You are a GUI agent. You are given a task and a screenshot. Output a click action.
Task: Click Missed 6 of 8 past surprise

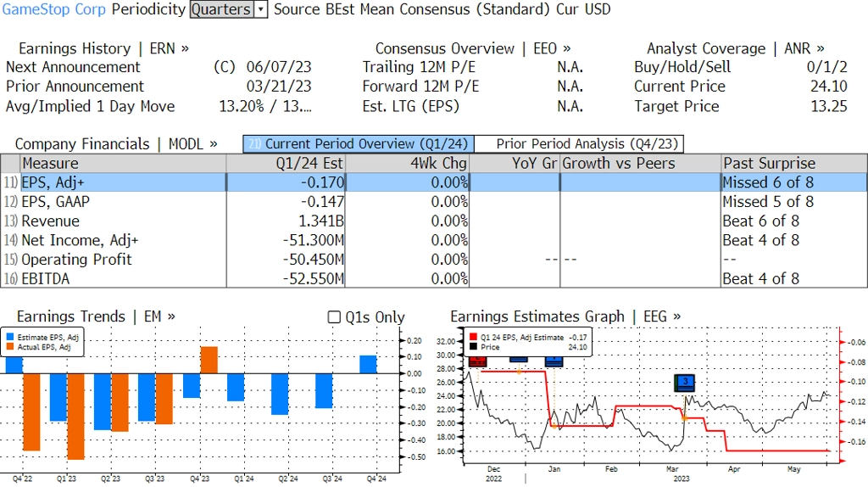(768, 182)
